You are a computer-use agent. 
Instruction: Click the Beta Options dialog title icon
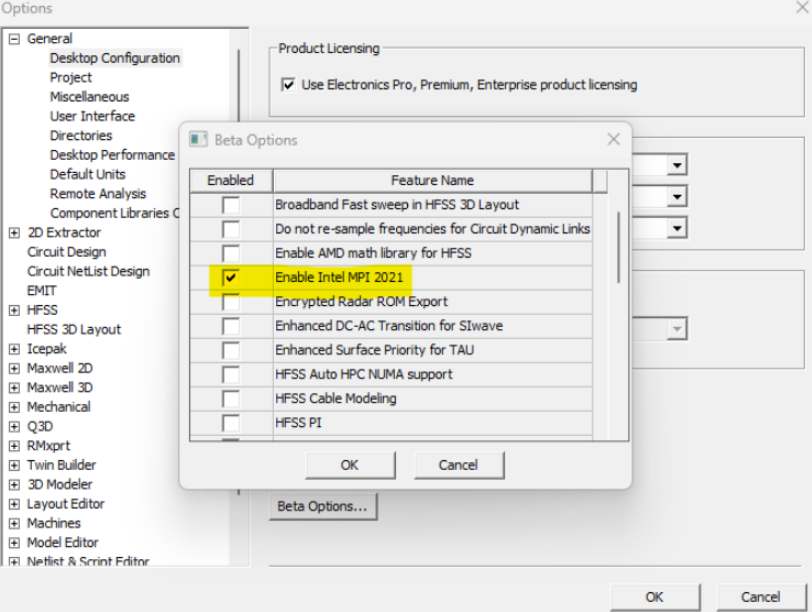pos(199,140)
